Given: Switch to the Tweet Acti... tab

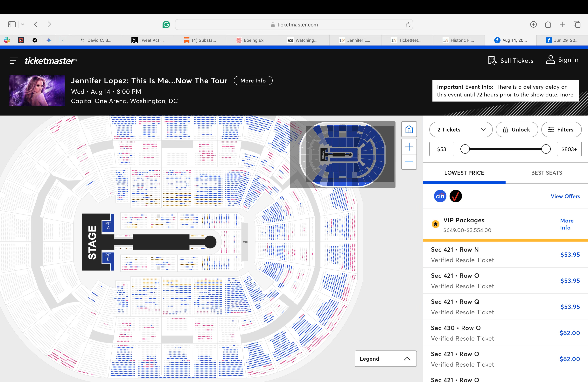Looking at the screenshot, I should tap(148, 40).
